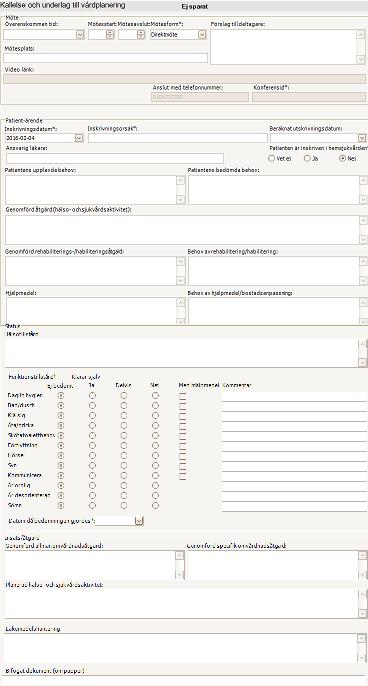Click scrollbar of Genomförd åtgärd text box
This screenshot has width=368, height=686.
pyautogui.click(x=363, y=230)
